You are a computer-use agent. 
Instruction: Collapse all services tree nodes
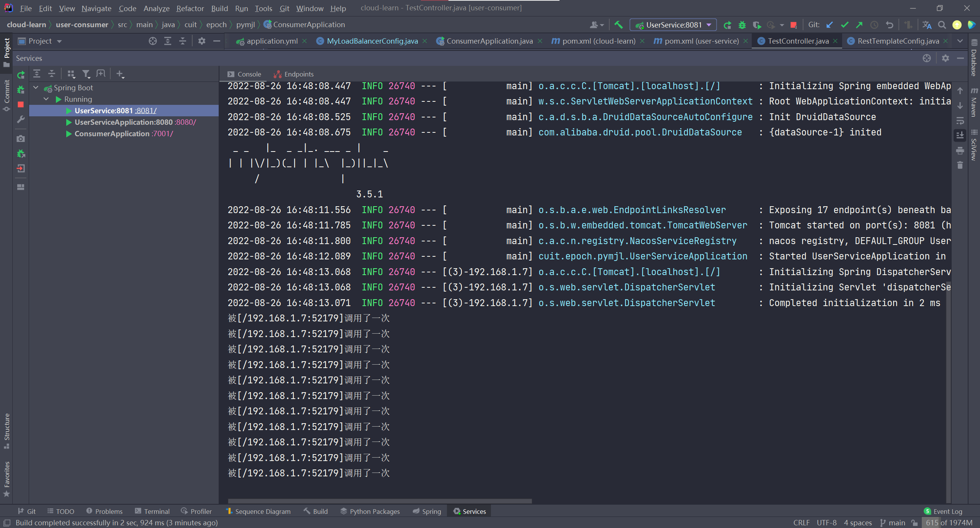coord(52,74)
